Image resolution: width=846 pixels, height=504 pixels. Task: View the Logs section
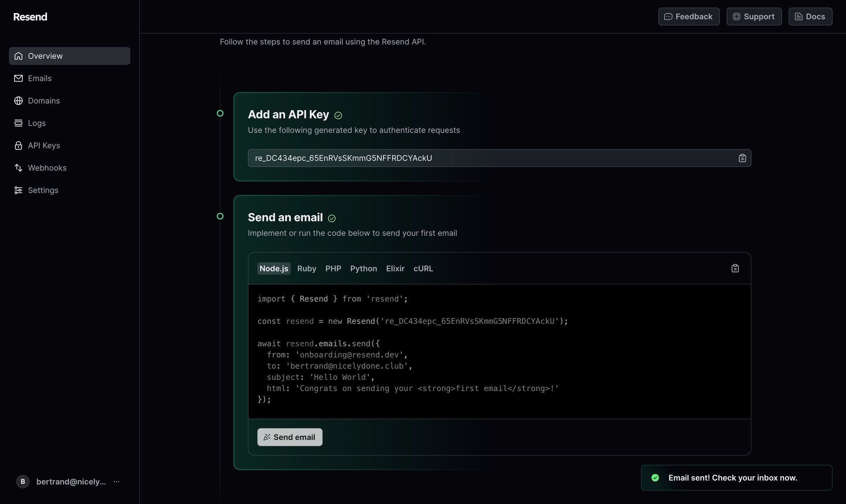coord(37,123)
